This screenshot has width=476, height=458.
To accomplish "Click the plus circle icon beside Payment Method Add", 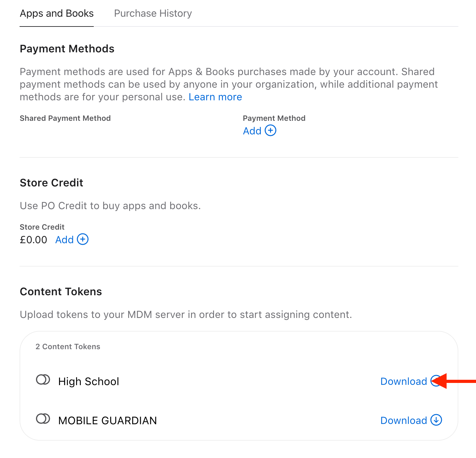I will [270, 130].
